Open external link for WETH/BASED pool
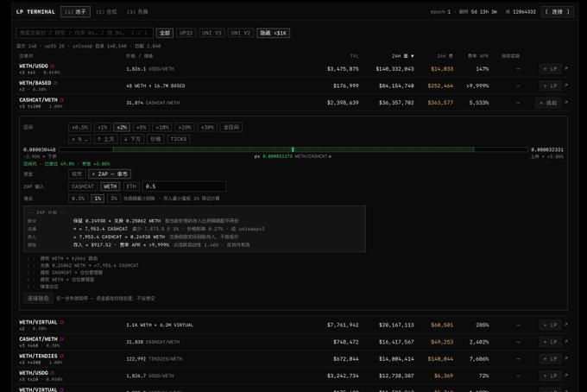Screen dimensions: 587x392 (x=566, y=85)
